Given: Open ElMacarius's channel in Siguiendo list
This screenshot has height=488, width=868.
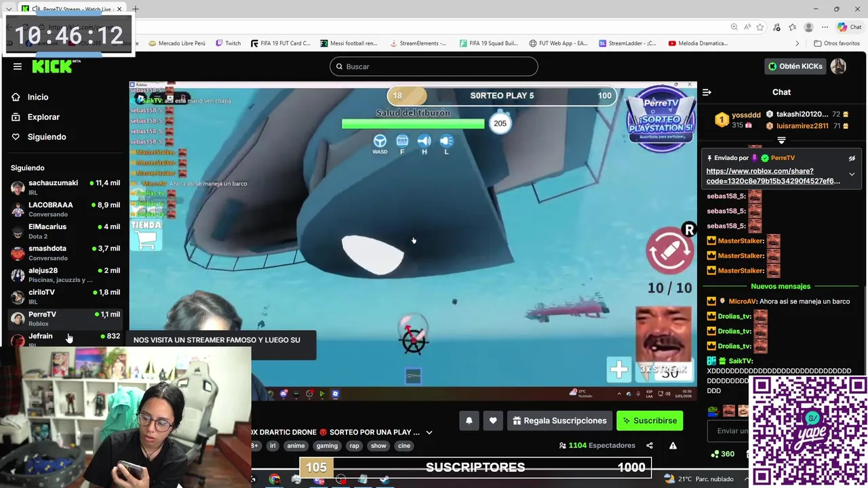Looking at the screenshot, I should 65,231.
